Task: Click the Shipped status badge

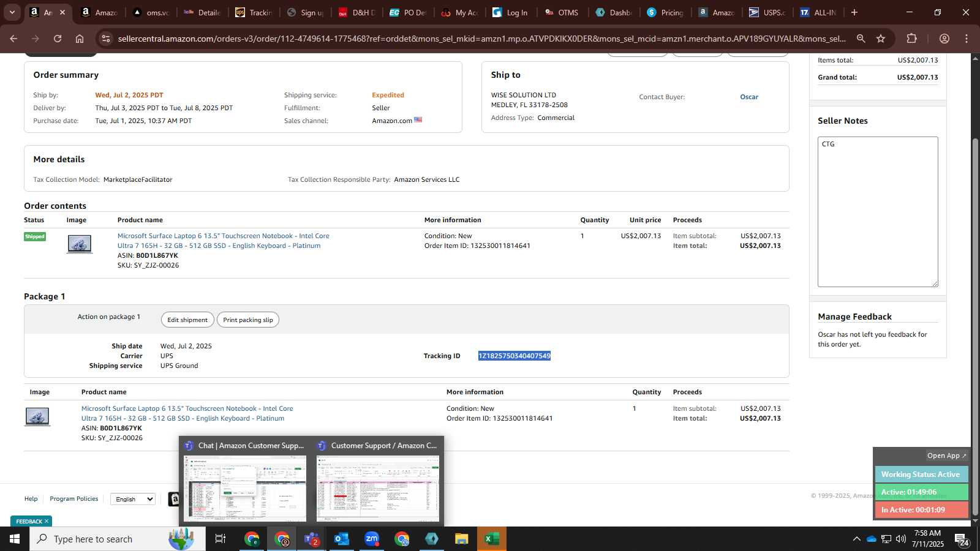Action: pyautogui.click(x=35, y=236)
